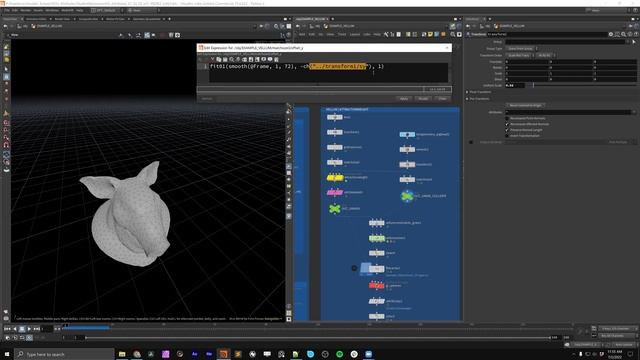Select the pink vellum solver node
This screenshot has height=360, width=640.
click(335, 192)
